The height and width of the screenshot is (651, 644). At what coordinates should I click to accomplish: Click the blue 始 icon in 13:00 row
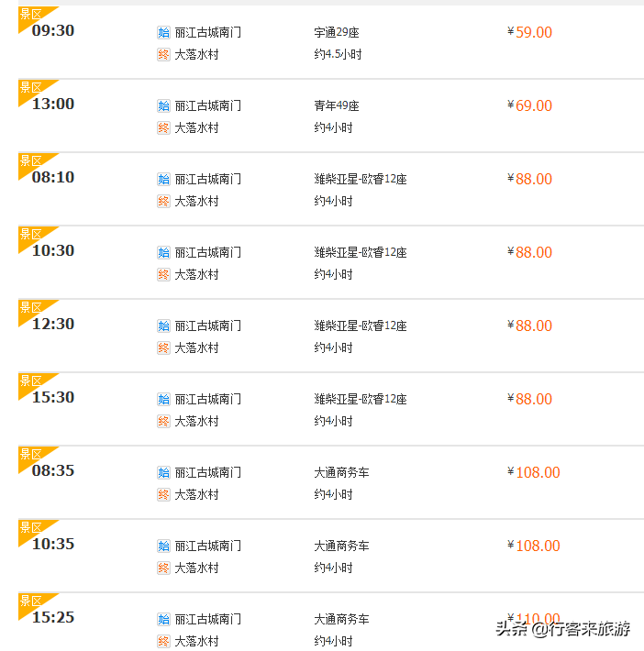pos(163,105)
